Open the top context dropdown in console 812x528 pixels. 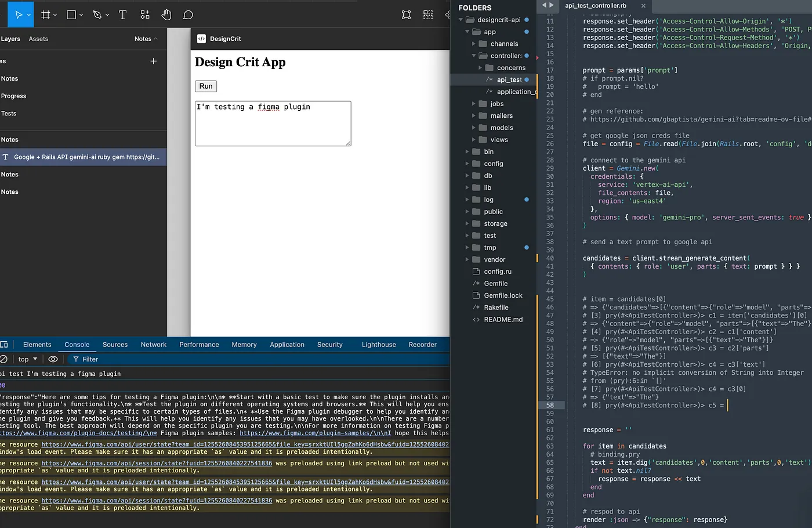27,359
